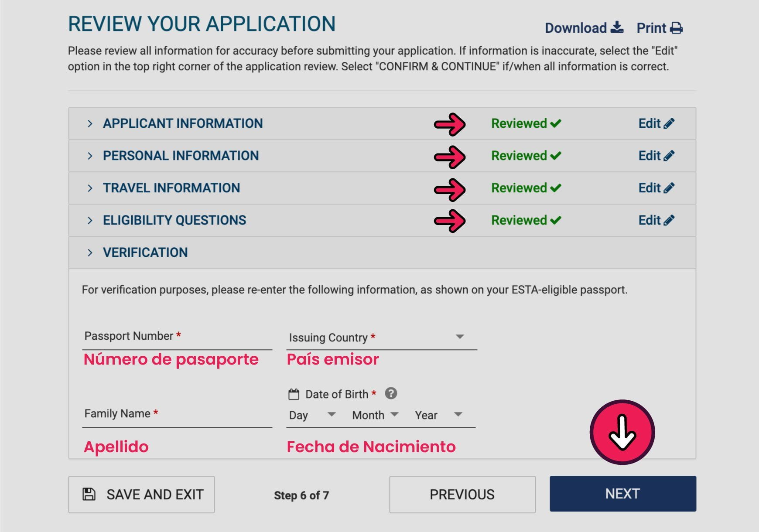Collapse the Verification section chevron
Viewport: 759px width, 532px height.
[x=90, y=253]
